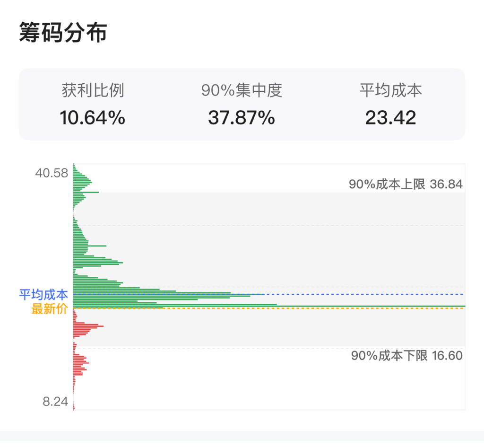Screen dimensions: 484x448
Task: Click the longest green chip bar
Action: click(x=269, y=306)
